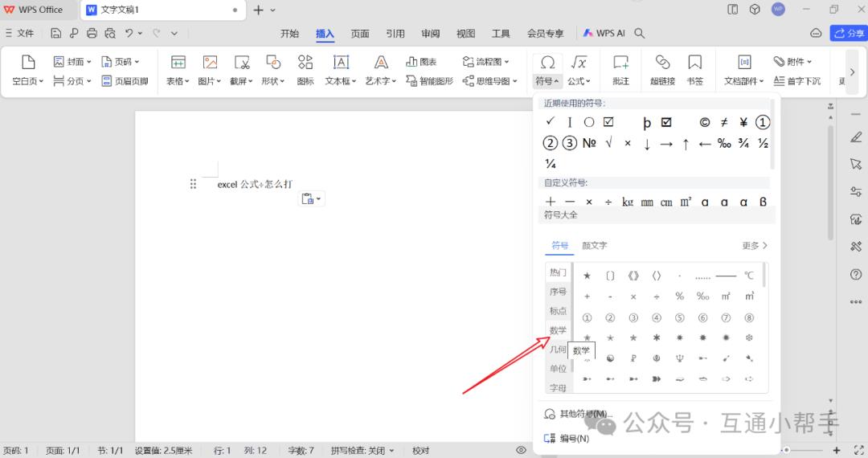
Task: Open the 封面 cover page dropdown
Action: point(72,61)
